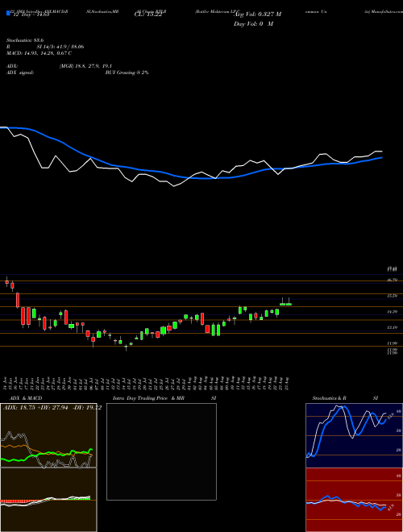
Task: Select the '(MGR) 18.8, 27.9, 19.1' ADX values
Action: (85, 66)
